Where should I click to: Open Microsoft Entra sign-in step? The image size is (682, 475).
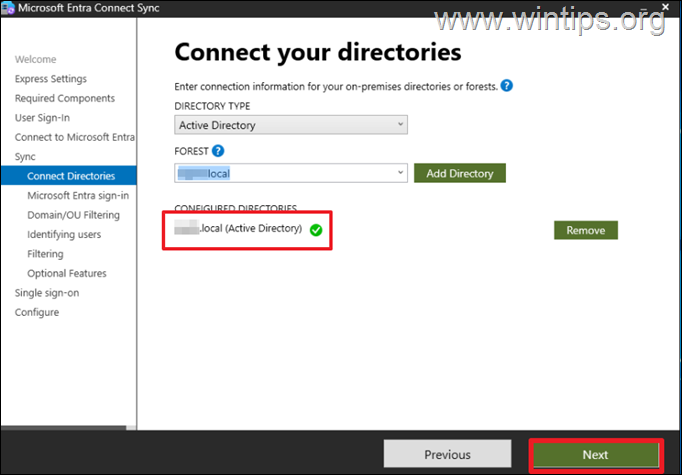[x=78, y=196]
